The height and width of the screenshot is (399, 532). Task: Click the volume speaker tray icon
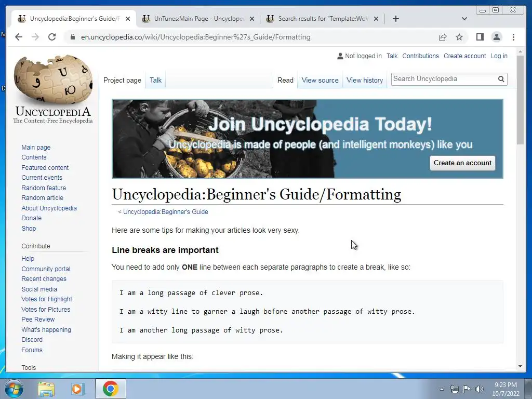(480, 389)
